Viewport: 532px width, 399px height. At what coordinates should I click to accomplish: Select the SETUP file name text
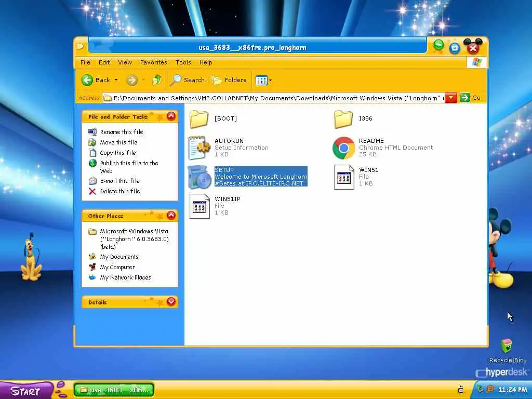tap(224, 170)
